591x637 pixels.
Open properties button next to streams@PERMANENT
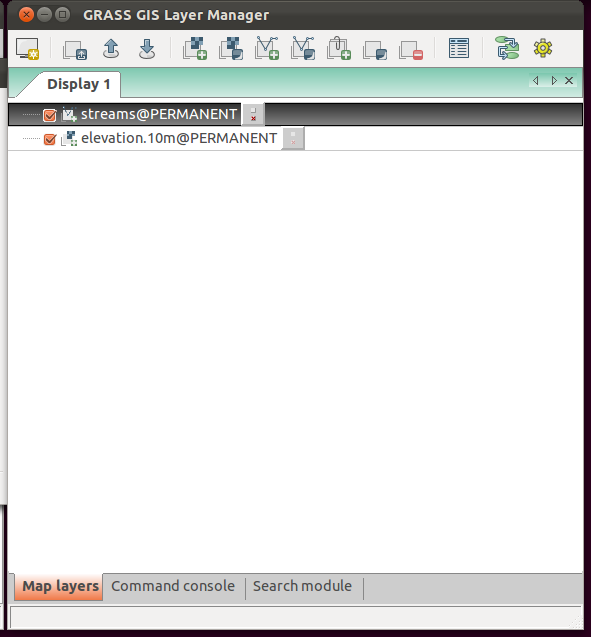(x=253, y=115)
